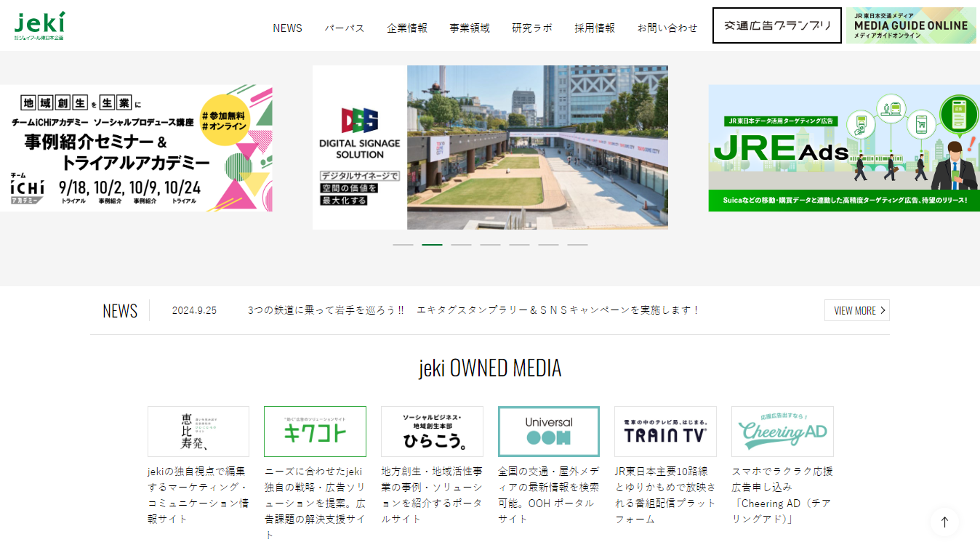Select the first carousel indicator
This screenshot has height=558, width=980.
403,245
